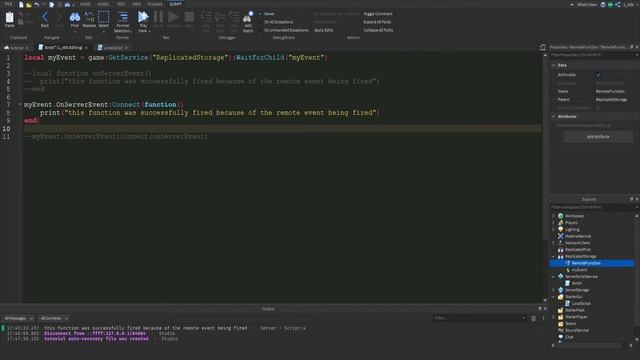Open the All Contexts output dropdown
This screenshot has height=360, width=640.
coord(54,318)
